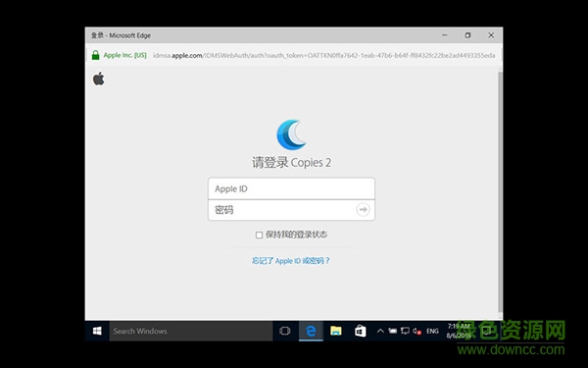Click the Copies 2 moon app icon

coord(291,134)
